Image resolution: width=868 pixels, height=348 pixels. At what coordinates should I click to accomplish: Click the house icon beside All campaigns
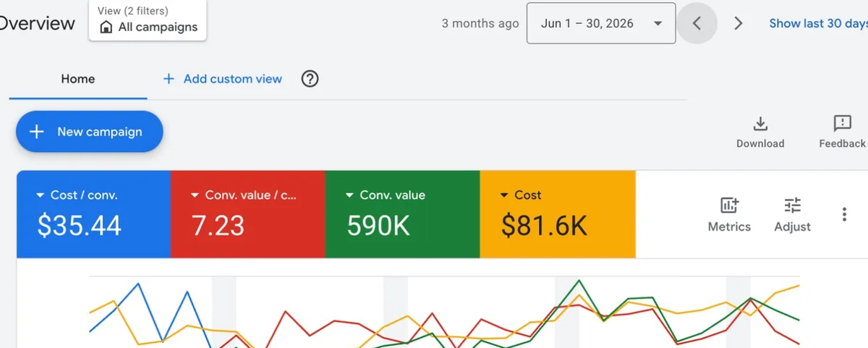coord(106,27)
